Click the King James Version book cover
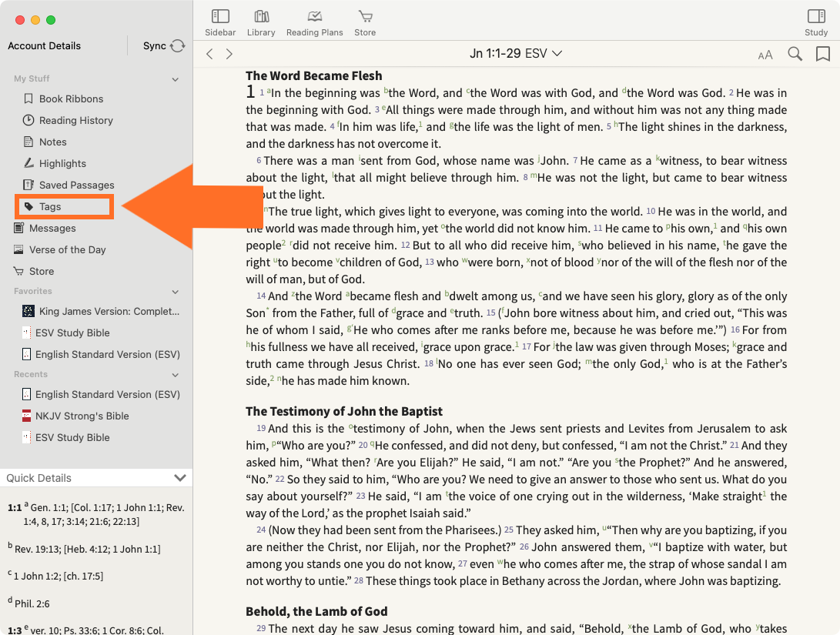This screenshot has height=635, width=840. 28,311
